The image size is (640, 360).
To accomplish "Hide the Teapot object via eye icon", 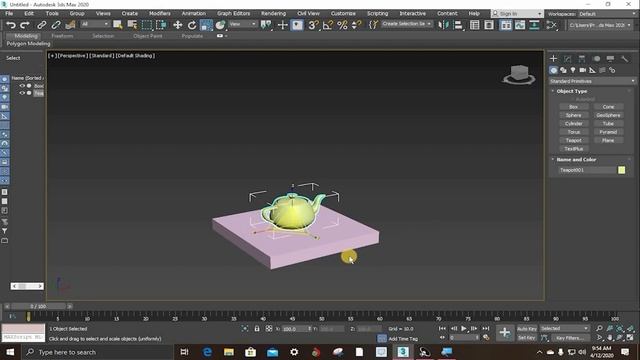I will coord(22,93).
